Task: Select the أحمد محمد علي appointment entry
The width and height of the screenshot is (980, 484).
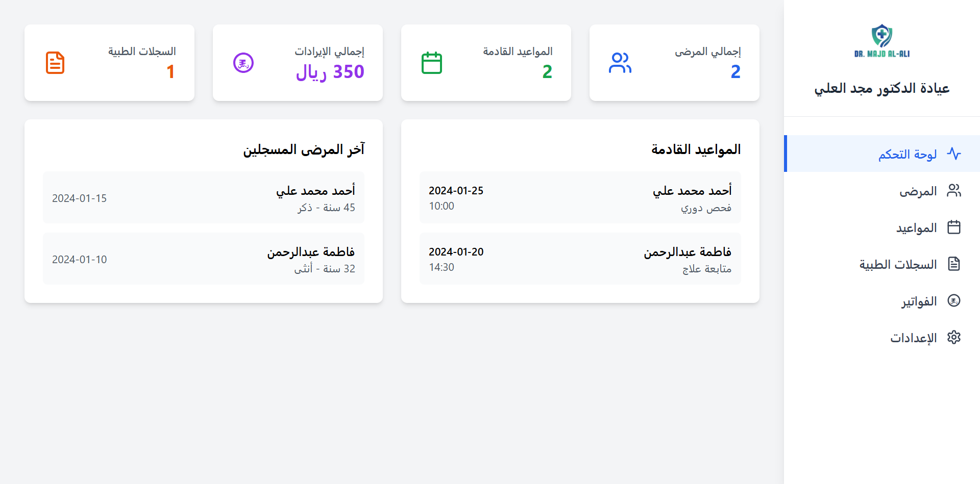Action: pyautogui.click(x=580, y=197)
